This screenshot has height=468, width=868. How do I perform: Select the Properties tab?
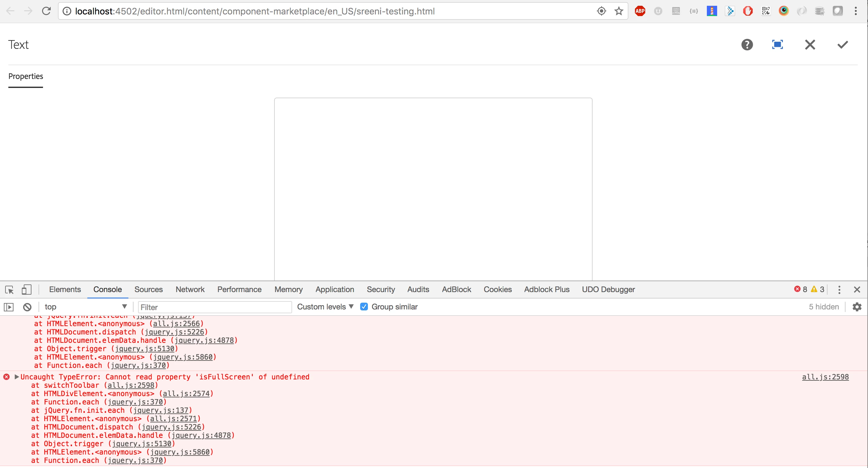pos(26,76)
